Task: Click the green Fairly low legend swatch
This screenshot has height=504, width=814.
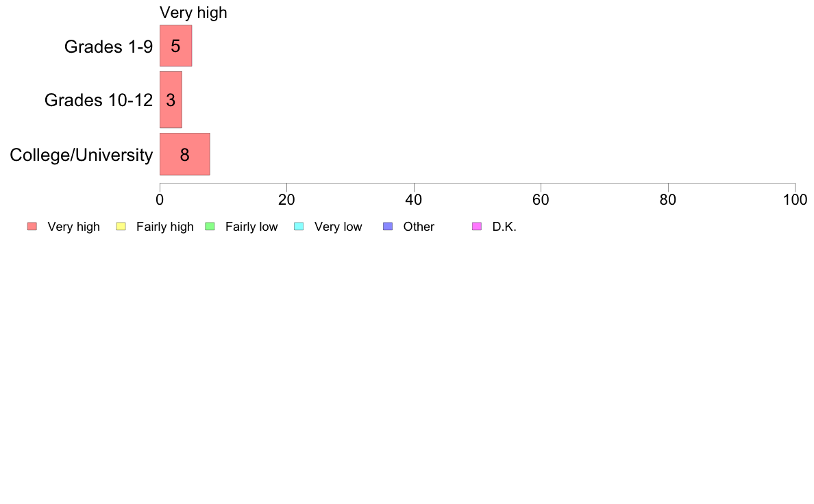Action: click(x=210, y=226)
